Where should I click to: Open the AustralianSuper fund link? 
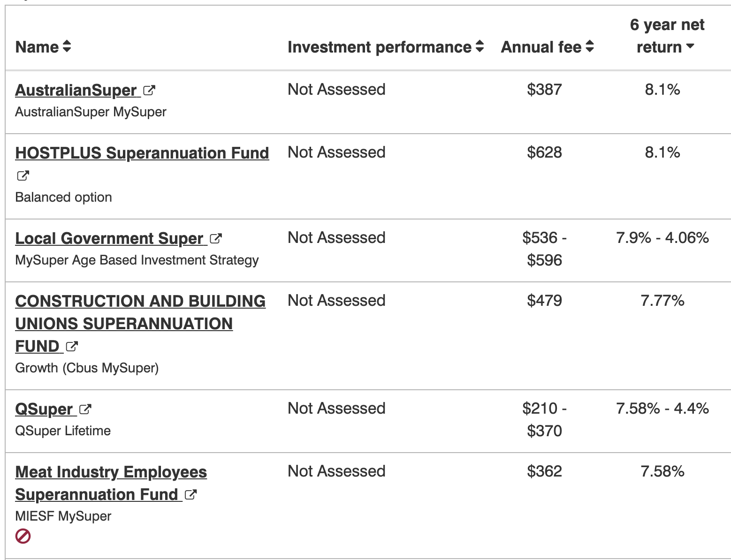pyautogui.click(x=76, y=90)
